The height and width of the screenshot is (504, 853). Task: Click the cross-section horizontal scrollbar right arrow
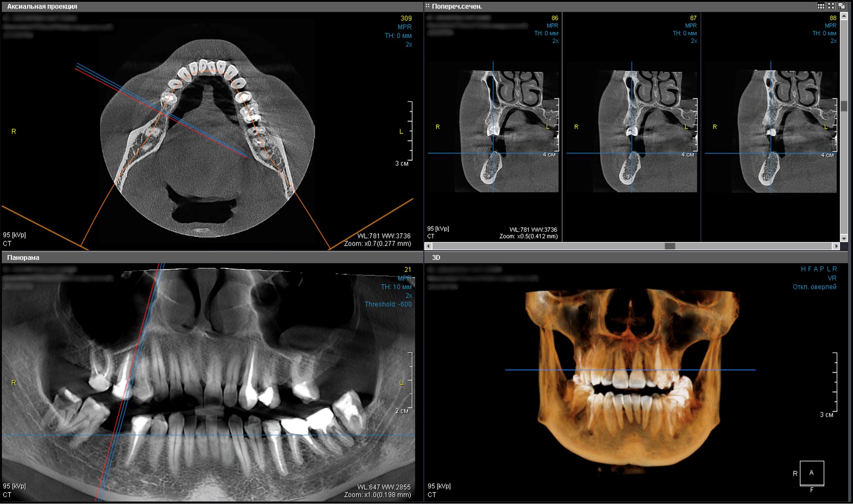coord(836,246)
